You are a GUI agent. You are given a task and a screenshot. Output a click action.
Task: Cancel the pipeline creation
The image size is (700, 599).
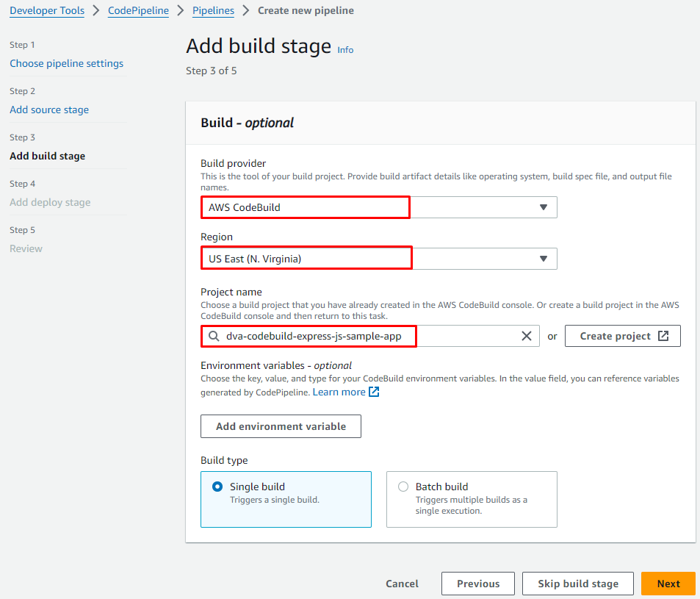coord(402,584)
